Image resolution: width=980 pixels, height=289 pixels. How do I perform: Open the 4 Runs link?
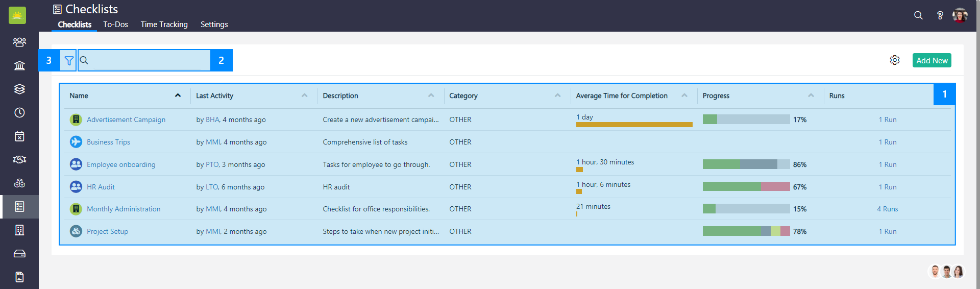coord(887,209)
